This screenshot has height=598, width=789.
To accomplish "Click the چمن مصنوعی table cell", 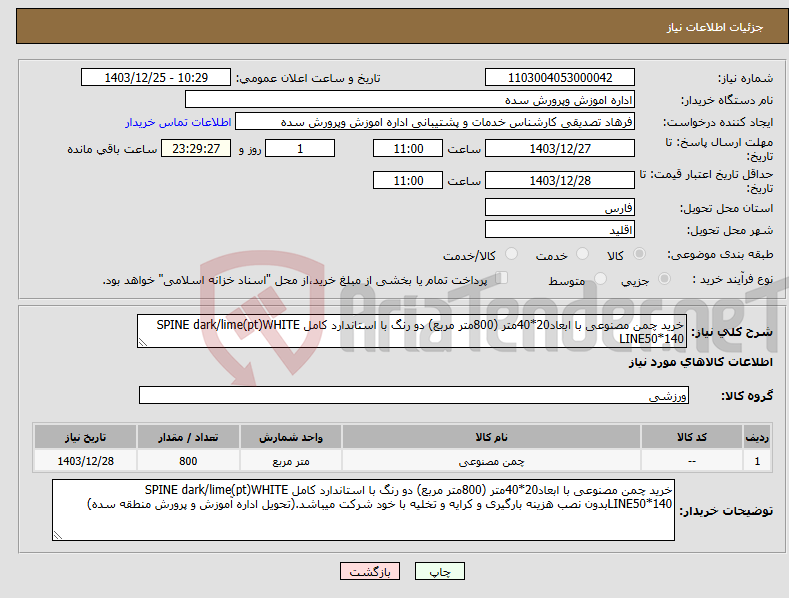I will [491, 461].
